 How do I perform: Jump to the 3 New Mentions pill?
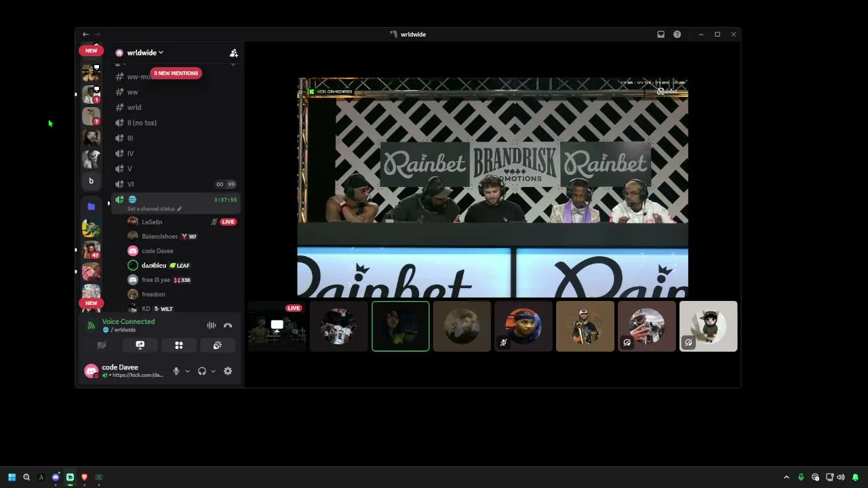176,73
